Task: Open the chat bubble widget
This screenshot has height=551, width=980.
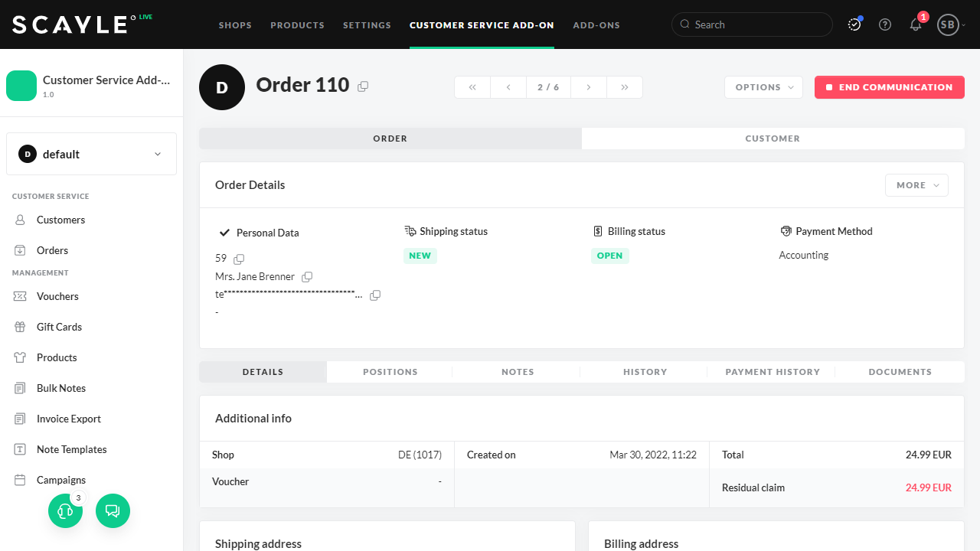Action: tap(113, 510)
